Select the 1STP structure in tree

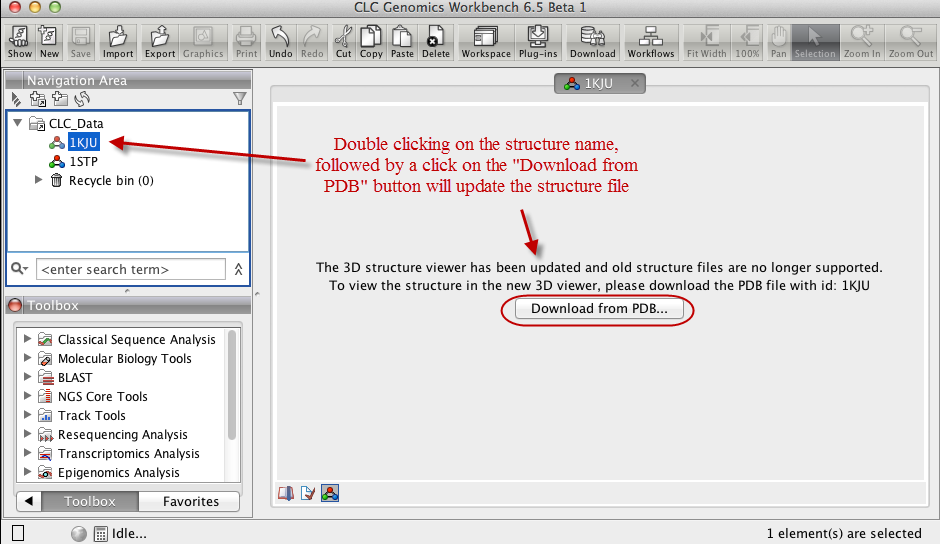coord(82,162)
